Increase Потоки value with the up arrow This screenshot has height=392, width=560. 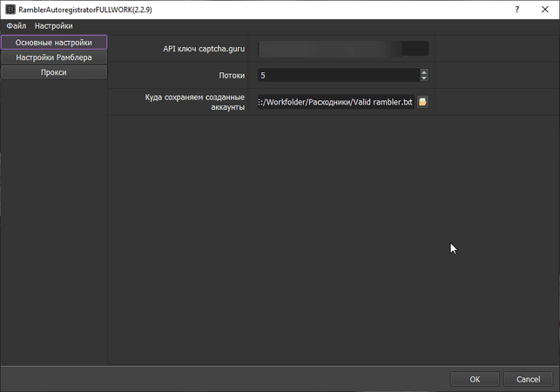pyautogui.click(x=423, y=72)
